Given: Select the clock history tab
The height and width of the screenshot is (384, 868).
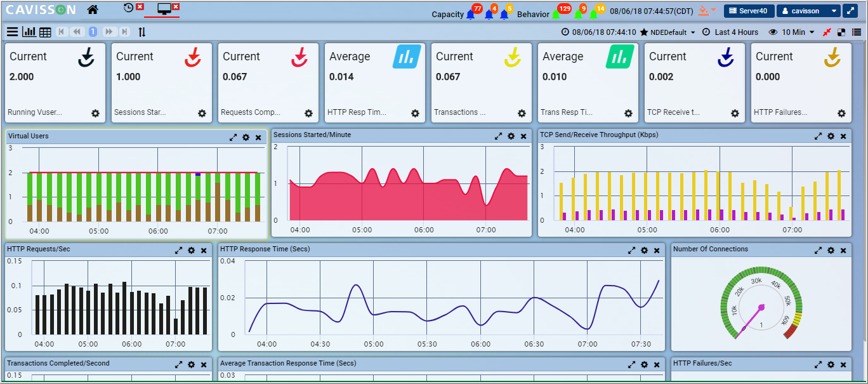Looking at the screenshot, I should [129, 8].
